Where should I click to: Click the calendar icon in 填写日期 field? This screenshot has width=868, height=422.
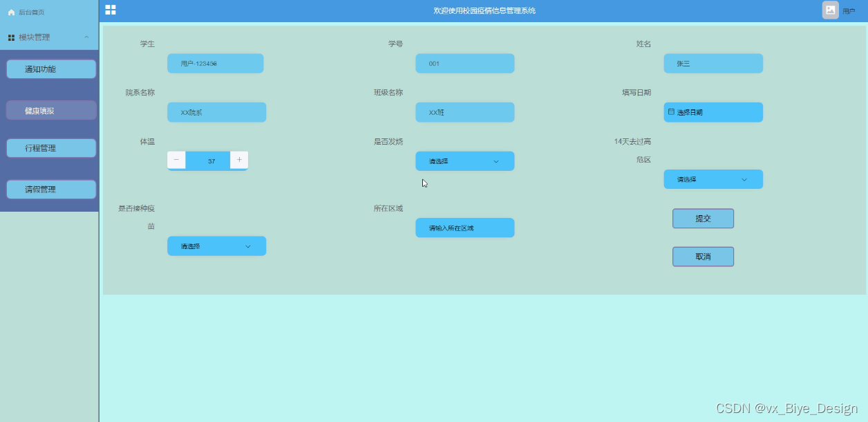(x=671, y=111)
